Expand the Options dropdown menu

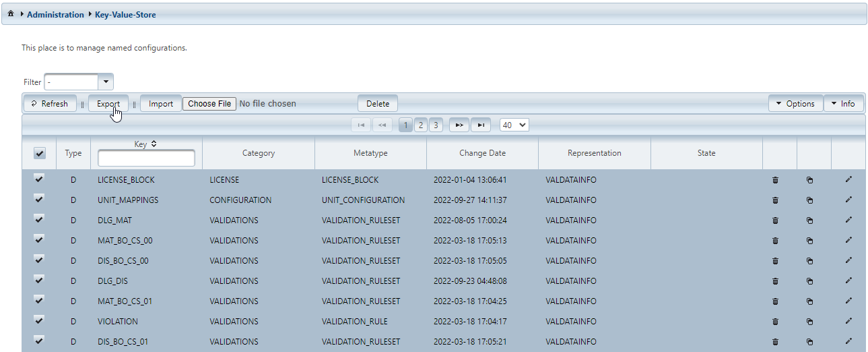[x=795, y=104]
